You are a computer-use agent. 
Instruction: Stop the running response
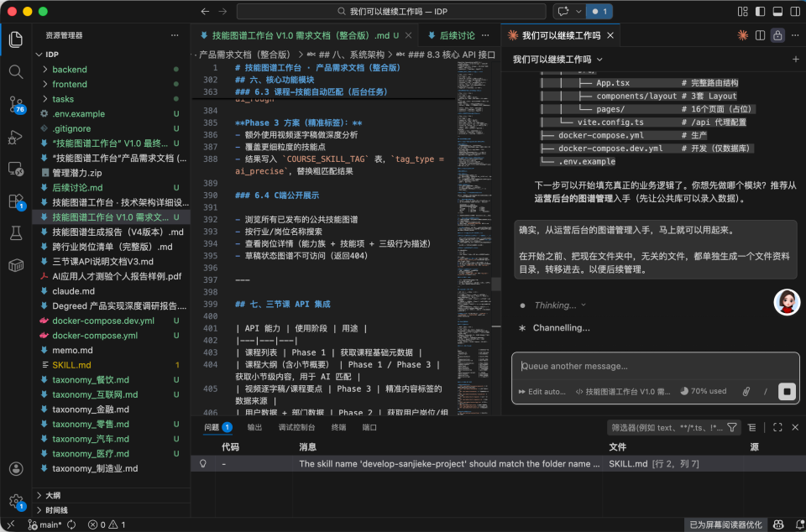click(787, 391)
